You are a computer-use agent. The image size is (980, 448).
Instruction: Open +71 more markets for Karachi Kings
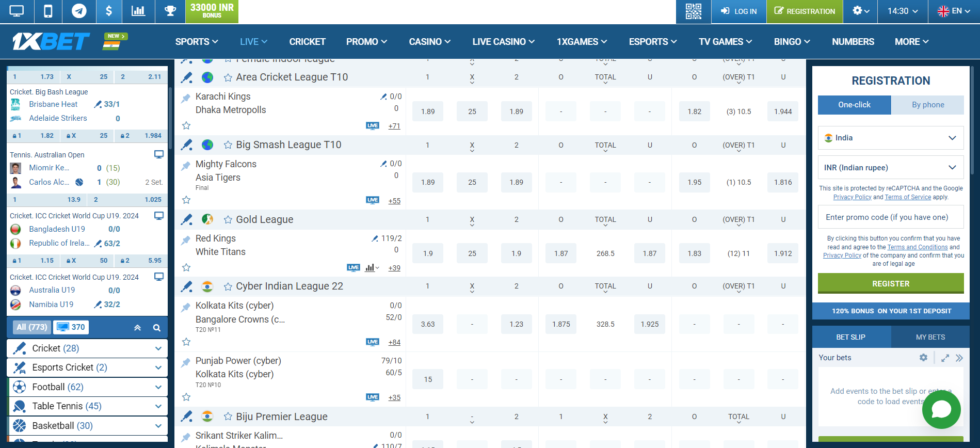[394, 126]
